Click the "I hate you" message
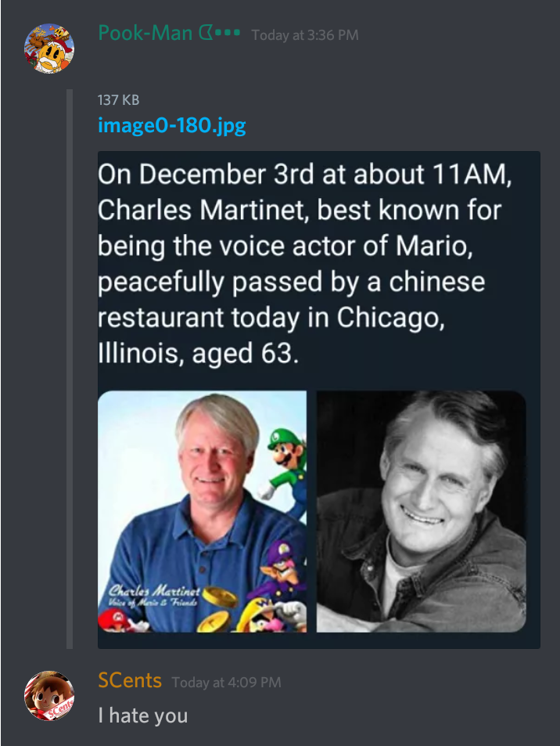This screenshot has width=560, height=746. point(142,715)
